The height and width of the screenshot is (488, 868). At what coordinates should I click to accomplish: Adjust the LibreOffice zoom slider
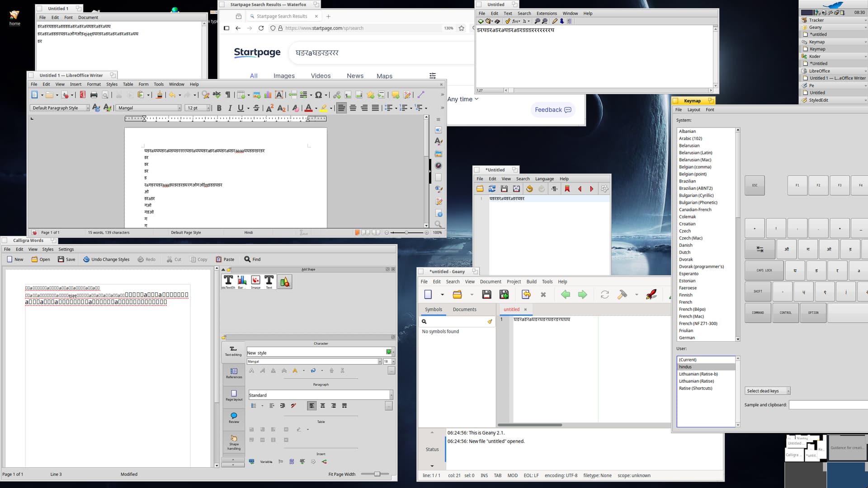(406, 233)
